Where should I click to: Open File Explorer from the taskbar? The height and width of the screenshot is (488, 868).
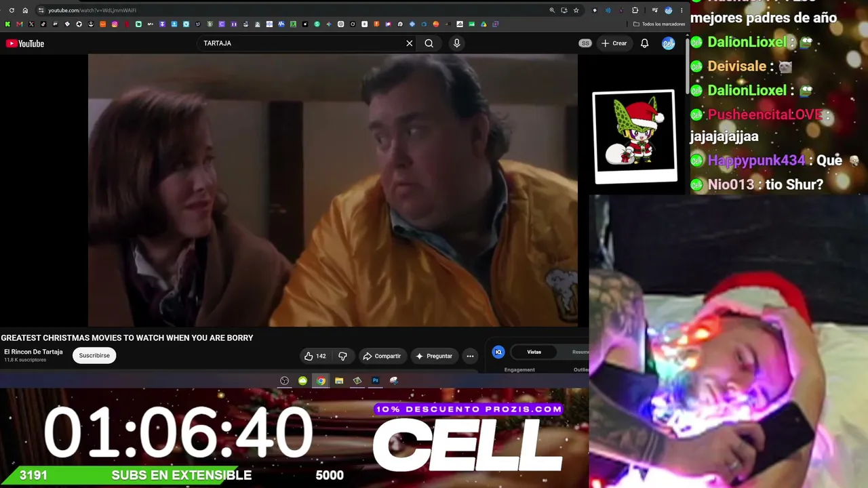coord(339,381)
